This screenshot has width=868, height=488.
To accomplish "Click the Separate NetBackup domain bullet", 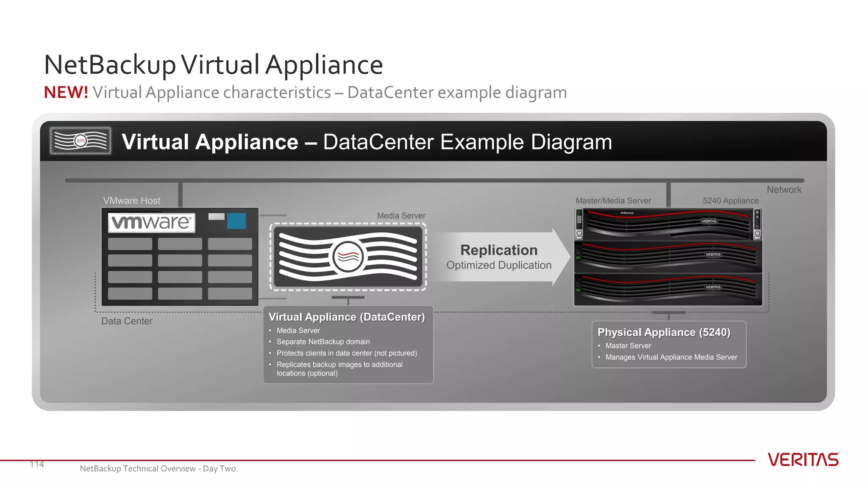I will 323,342.
